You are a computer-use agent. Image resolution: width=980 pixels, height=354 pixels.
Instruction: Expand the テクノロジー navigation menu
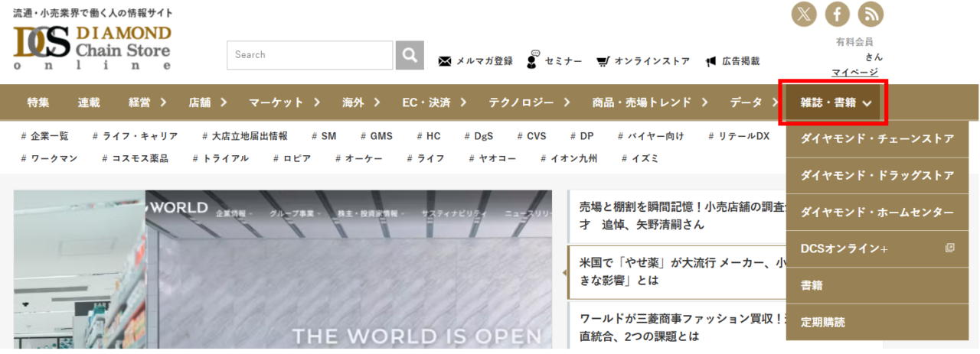[x=530, y=102]
